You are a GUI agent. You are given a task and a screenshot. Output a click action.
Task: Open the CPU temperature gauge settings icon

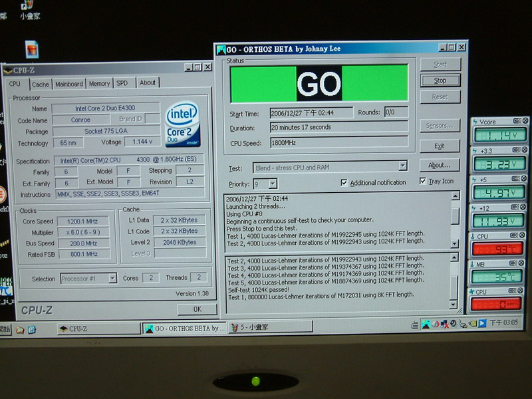(513, 235)
